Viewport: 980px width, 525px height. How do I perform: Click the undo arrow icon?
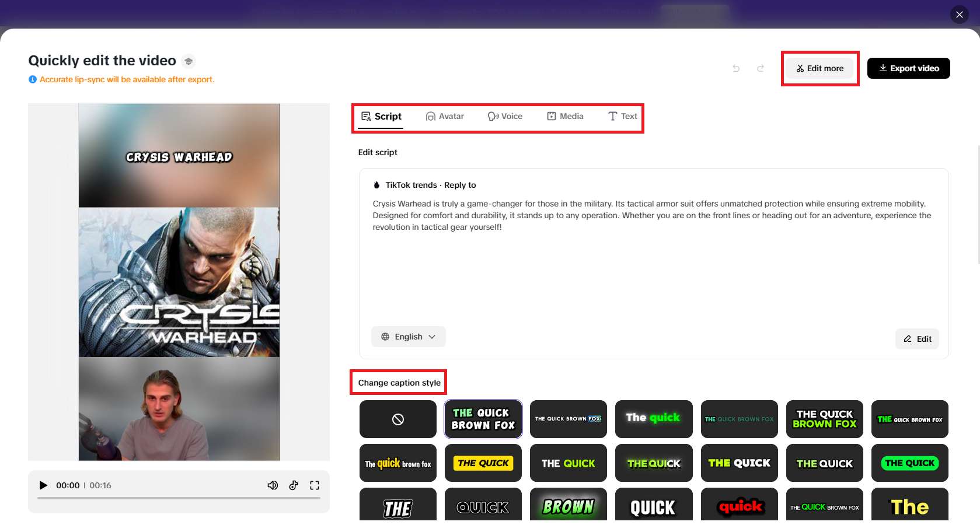(736, 68)
